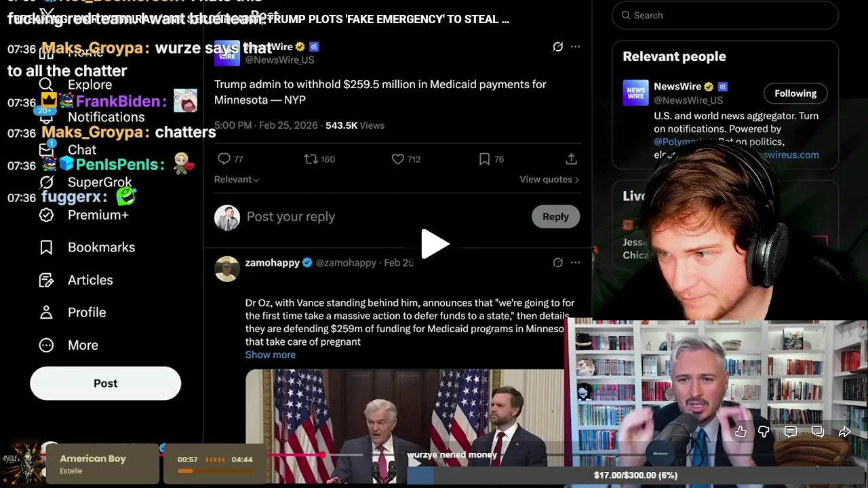Click the Feb 25 date on zamohappy reply
The width and height of the screenshot is (868, 488).
tap(399, 262)
